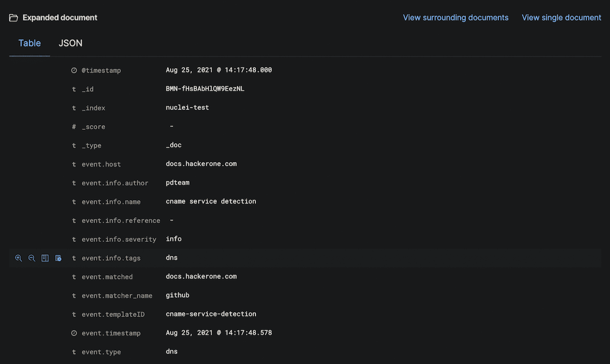The height and width of the screenshot is (364, 610).
Task: Click the clock icon next to event.timestamp
Action: (74, 333)
